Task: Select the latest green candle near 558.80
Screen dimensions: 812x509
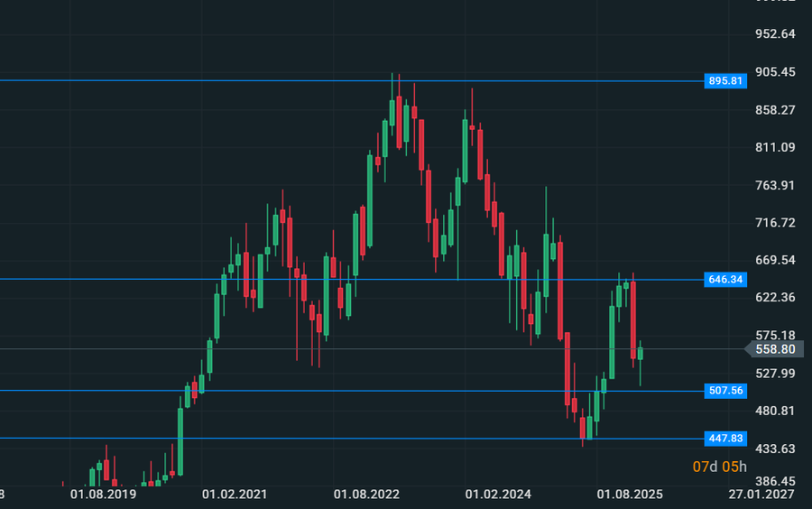Action: (x=641, y=354)
